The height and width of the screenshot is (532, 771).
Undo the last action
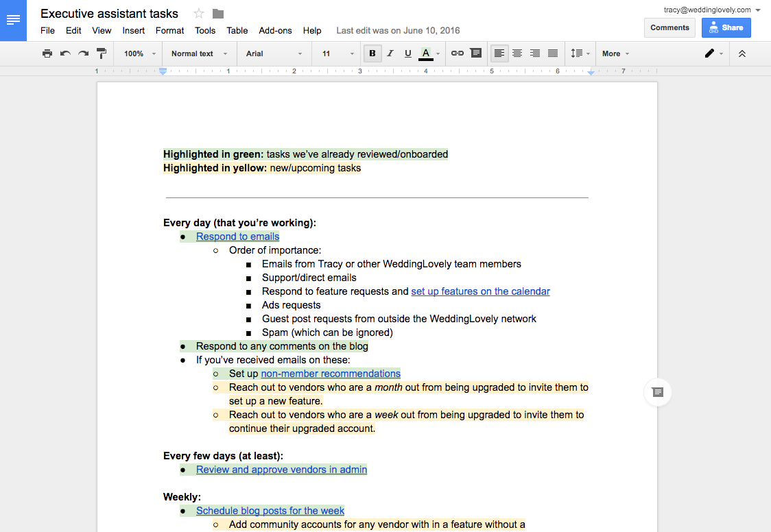(x=65, y=53)
